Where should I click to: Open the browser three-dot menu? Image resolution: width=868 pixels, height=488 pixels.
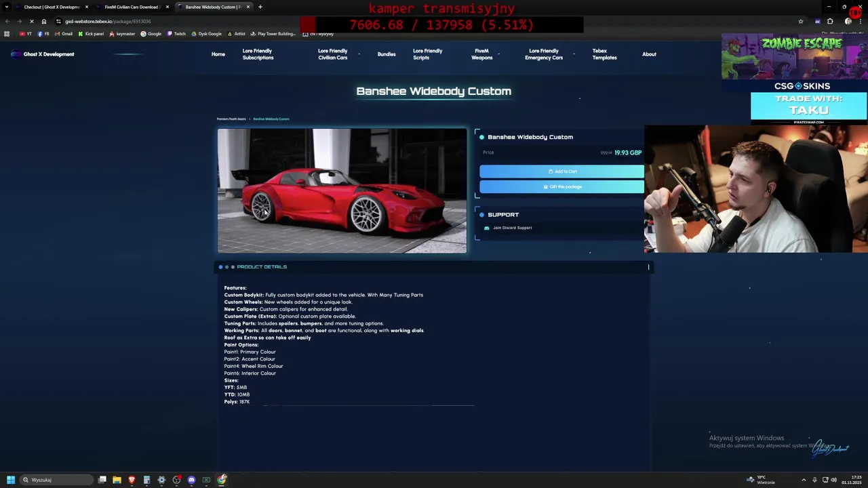point(861,21)
